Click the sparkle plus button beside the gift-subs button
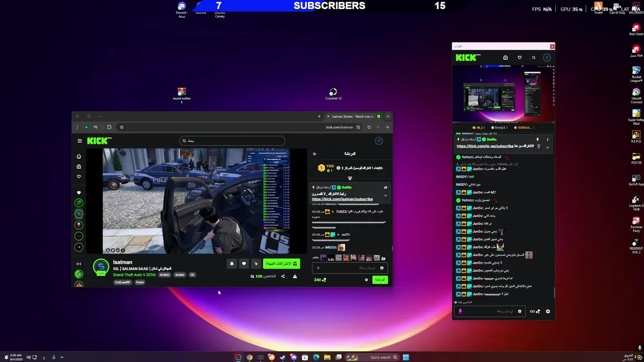Image resolution: width=644 pixels, height=362 pixels. coord(256,263)
